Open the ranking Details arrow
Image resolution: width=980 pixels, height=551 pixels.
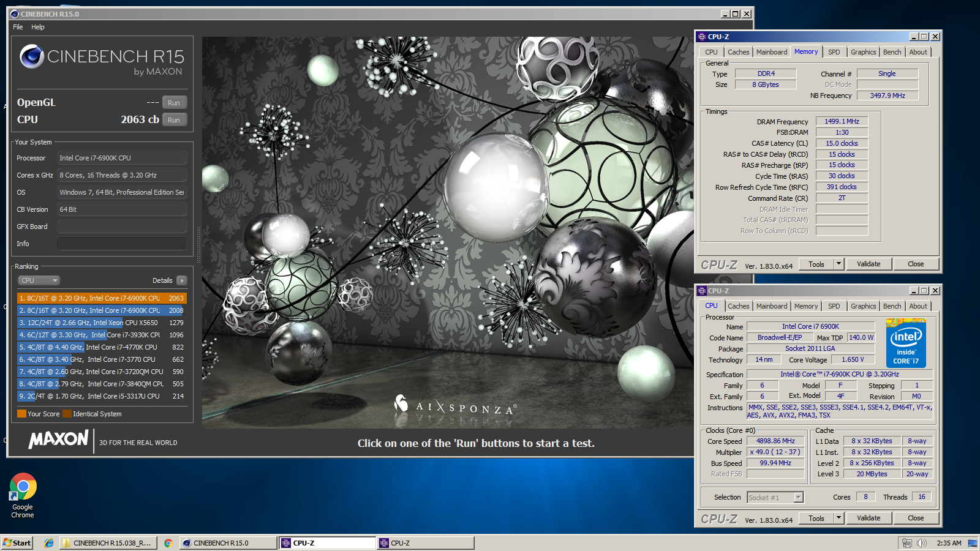(181, 280)
